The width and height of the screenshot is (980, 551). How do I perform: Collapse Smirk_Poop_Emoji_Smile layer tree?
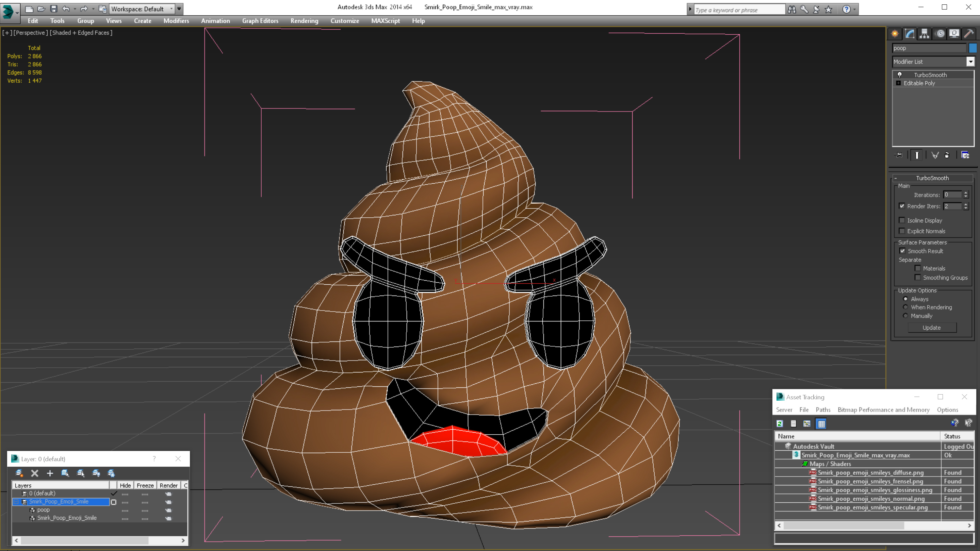click(16, 502)
